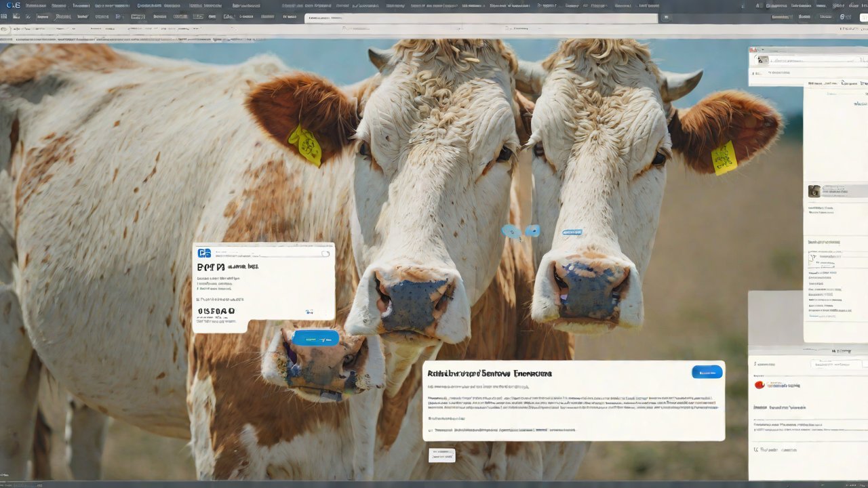Toggle the checkbox item in the right panel list
The image size is (868, 488).
[812, 258]
